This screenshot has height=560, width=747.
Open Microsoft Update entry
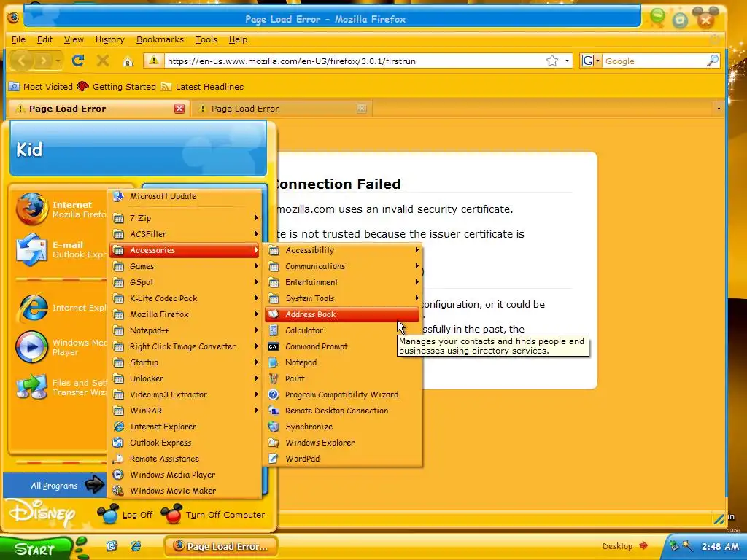point(185,196)
